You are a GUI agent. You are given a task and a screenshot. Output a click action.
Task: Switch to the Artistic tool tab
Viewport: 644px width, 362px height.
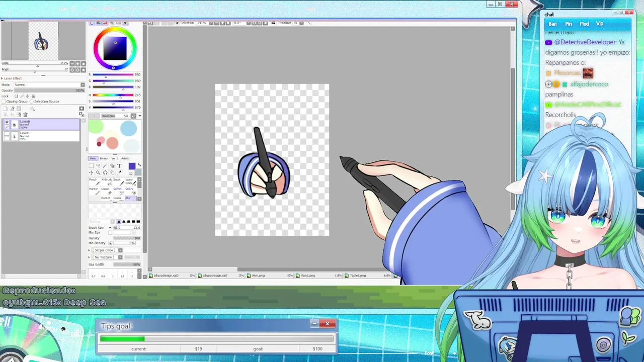(125, 159)
